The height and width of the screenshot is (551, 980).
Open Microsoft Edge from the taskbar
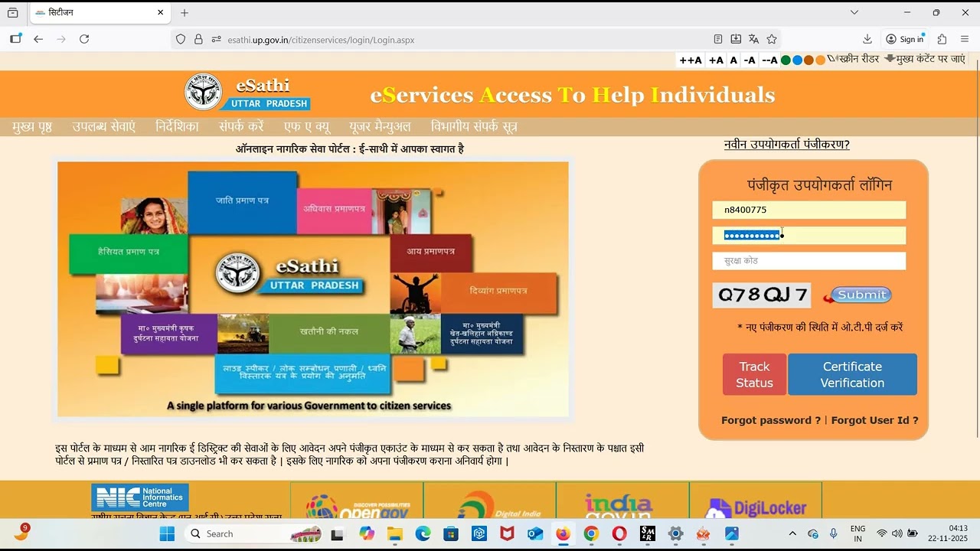(x=423, y=533)
